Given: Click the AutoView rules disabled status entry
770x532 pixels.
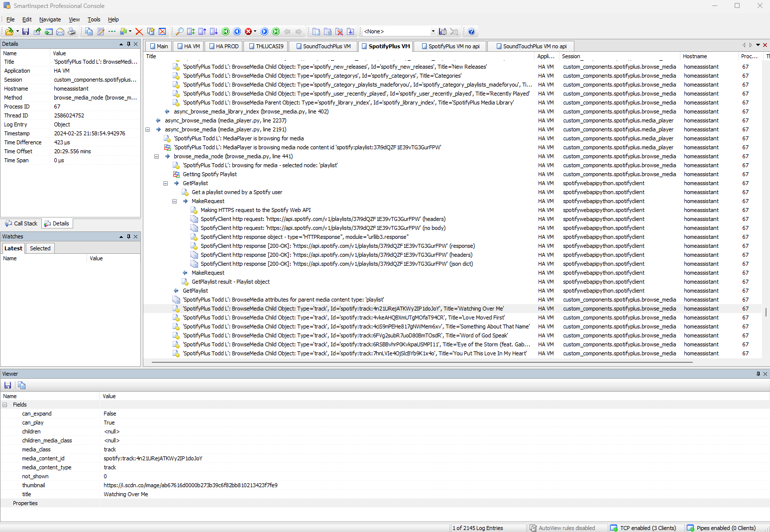Looking at the screenshot, I should click(x=567, y=528).
